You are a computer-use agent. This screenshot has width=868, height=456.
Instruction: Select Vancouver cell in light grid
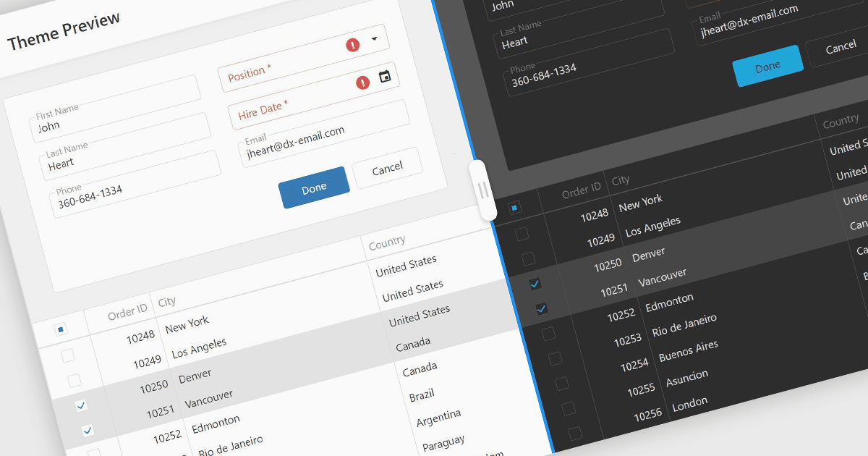pyautogui.click(x=208, y=399)
